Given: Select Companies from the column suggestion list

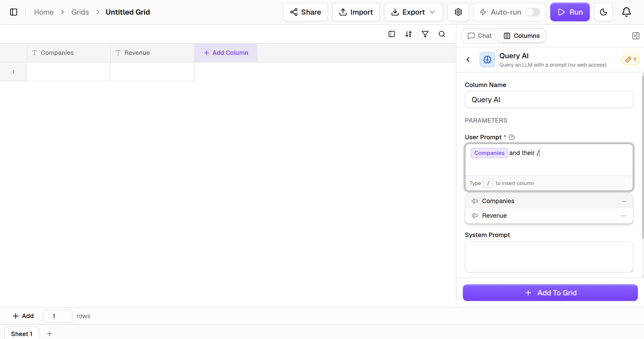Looking at the screenshot, I should point(549,201).
